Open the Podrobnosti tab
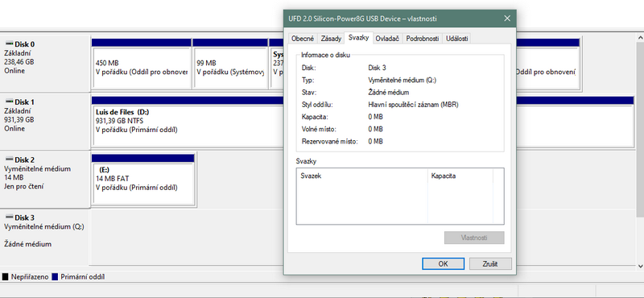The height and width of the screenshot is (298, 644). coord(423,39)
